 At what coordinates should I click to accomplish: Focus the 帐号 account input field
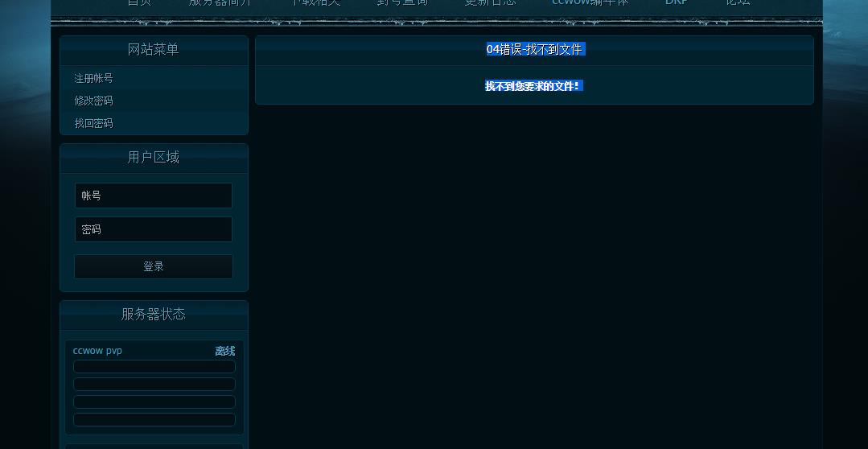(x=154, y=196)
